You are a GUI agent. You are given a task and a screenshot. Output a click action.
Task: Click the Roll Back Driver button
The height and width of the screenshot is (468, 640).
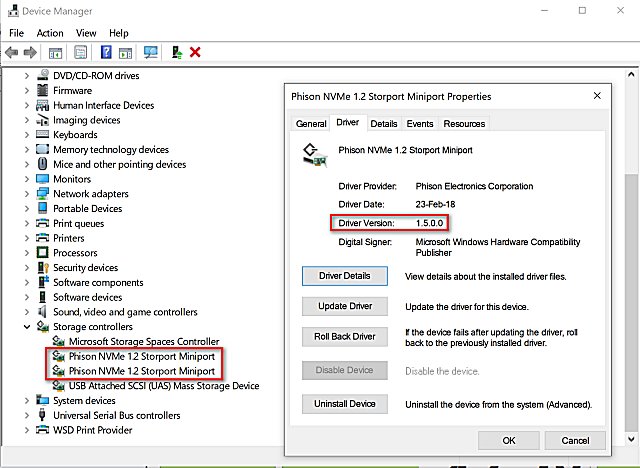345,336
